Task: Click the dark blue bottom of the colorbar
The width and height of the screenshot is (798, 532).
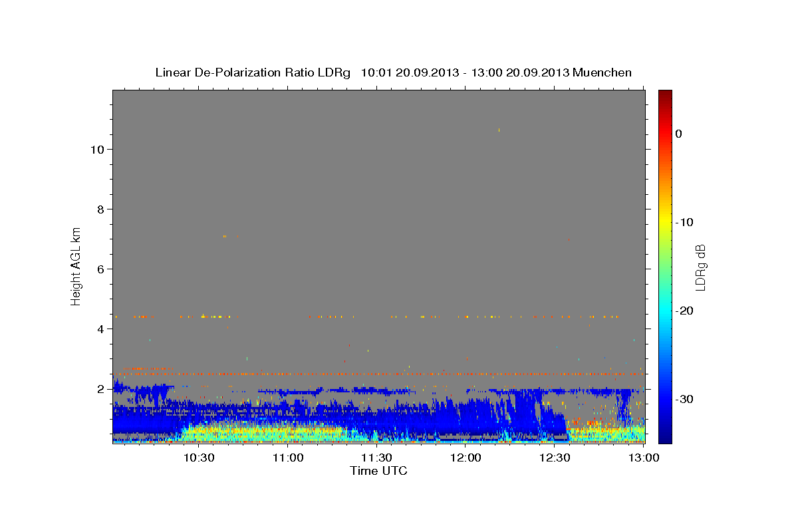Action: click(665, 438)
